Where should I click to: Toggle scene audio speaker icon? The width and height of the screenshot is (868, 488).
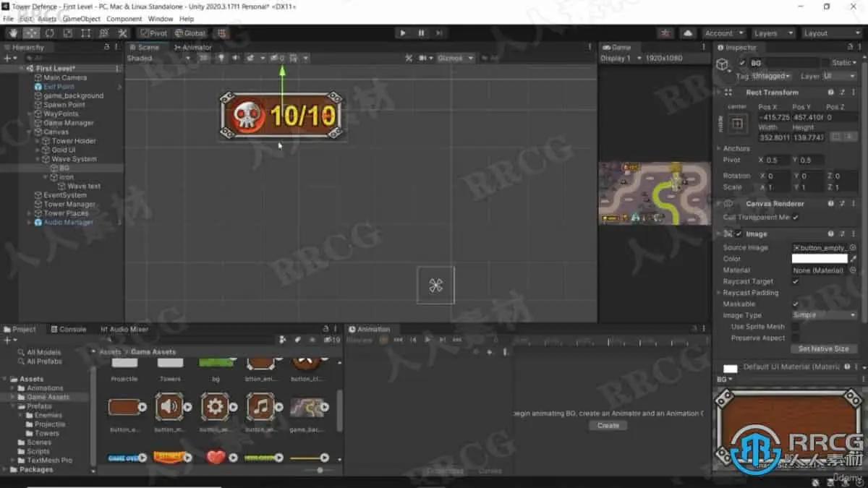click(x=235, y=58)
